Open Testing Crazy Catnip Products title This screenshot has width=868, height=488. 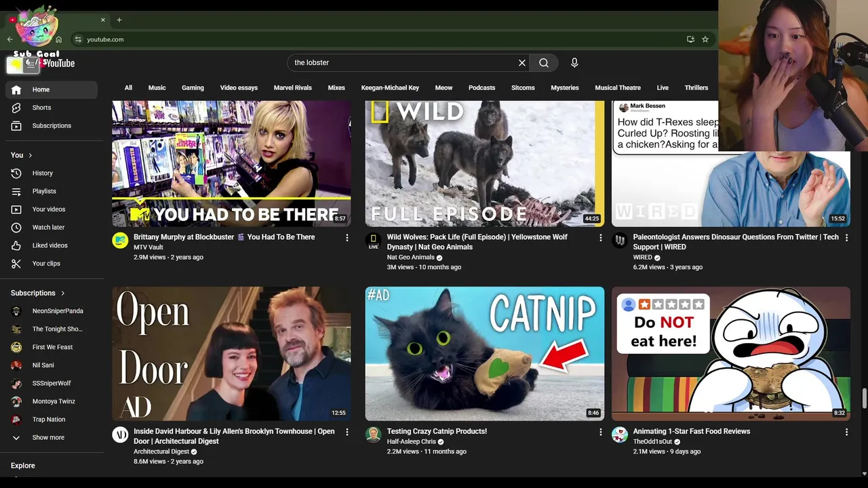437,431
